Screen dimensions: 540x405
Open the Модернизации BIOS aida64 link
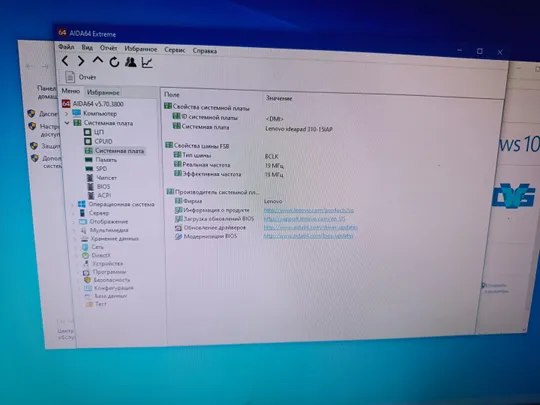click(308, 236)
